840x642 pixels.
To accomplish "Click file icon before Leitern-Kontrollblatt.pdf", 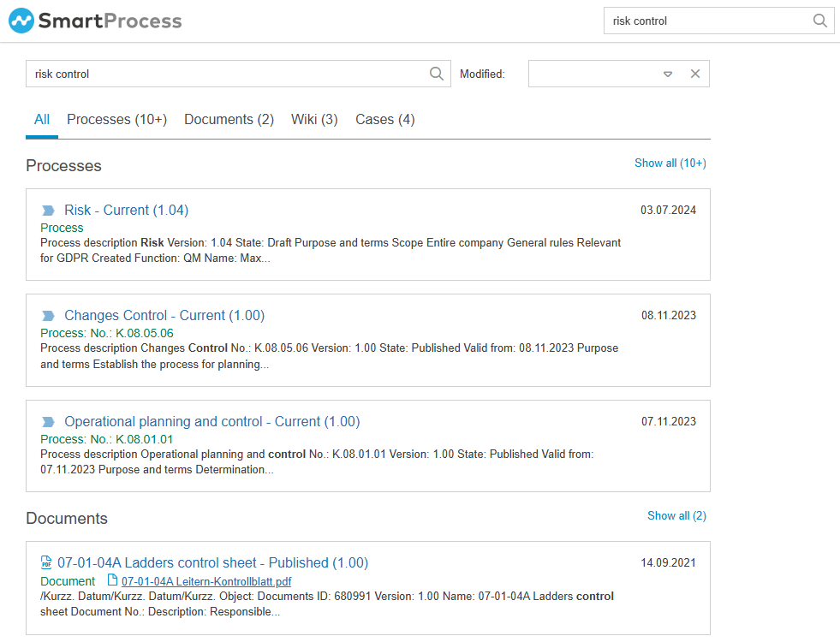I will 111,581.
